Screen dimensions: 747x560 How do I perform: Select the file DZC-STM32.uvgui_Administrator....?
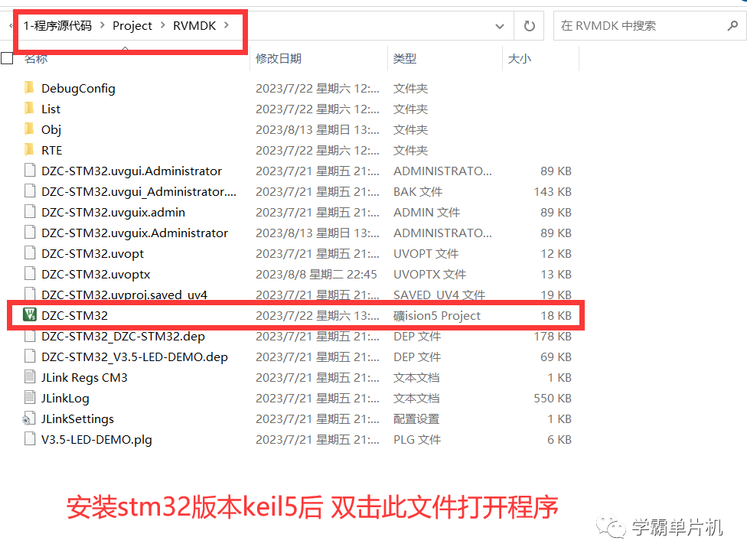[139, 191]
